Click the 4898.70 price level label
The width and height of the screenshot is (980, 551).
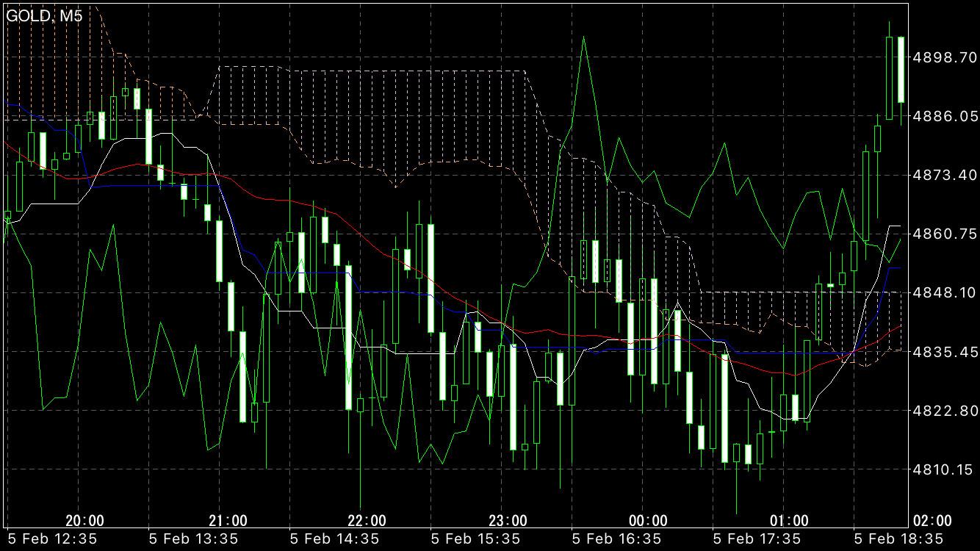(x=943, y=57)
